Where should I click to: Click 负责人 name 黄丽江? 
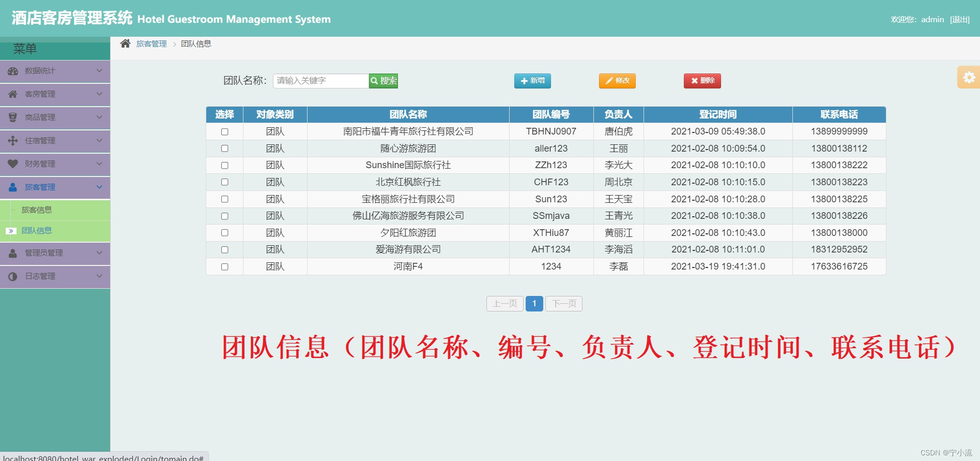619,233
